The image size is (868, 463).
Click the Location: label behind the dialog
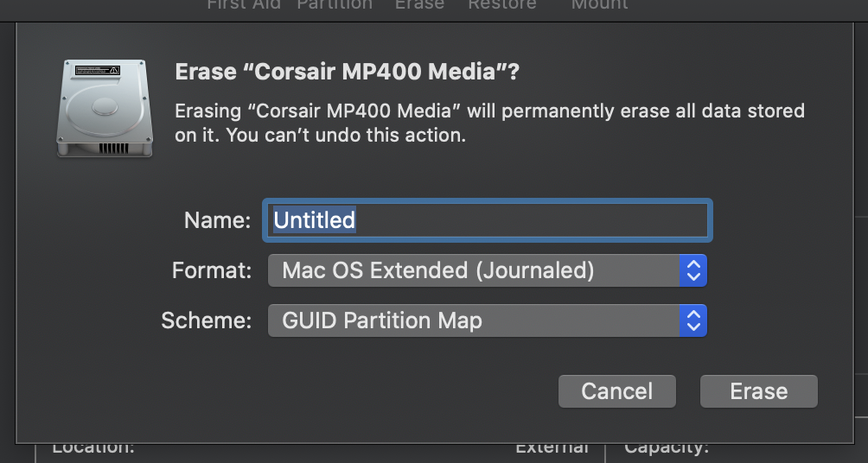(93, 447)
